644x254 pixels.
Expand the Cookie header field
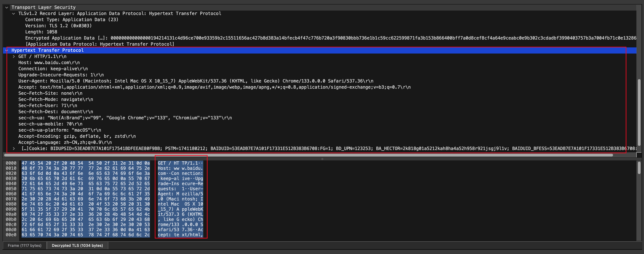click(14, 149)
